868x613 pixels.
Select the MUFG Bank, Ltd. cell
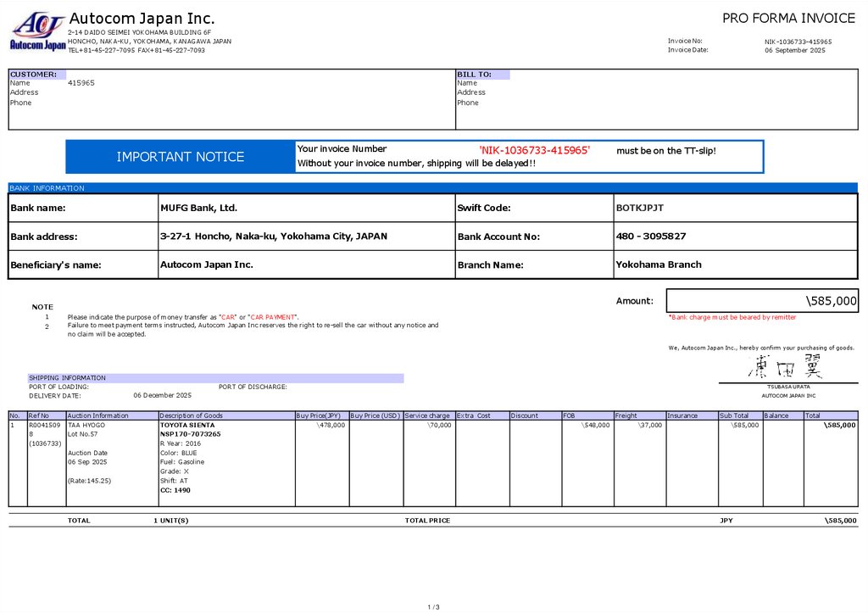click(x=198, y=208)
